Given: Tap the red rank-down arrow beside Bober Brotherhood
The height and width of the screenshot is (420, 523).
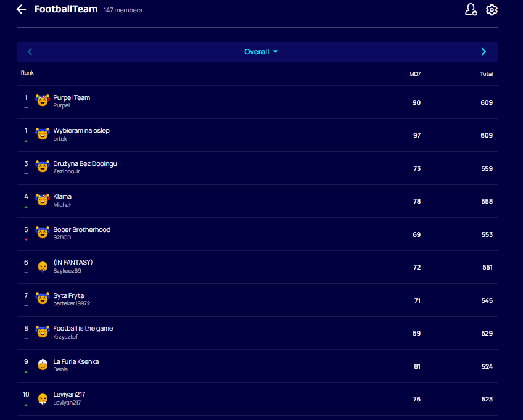Looking at the screenshot, I should [x=25, y=239].
